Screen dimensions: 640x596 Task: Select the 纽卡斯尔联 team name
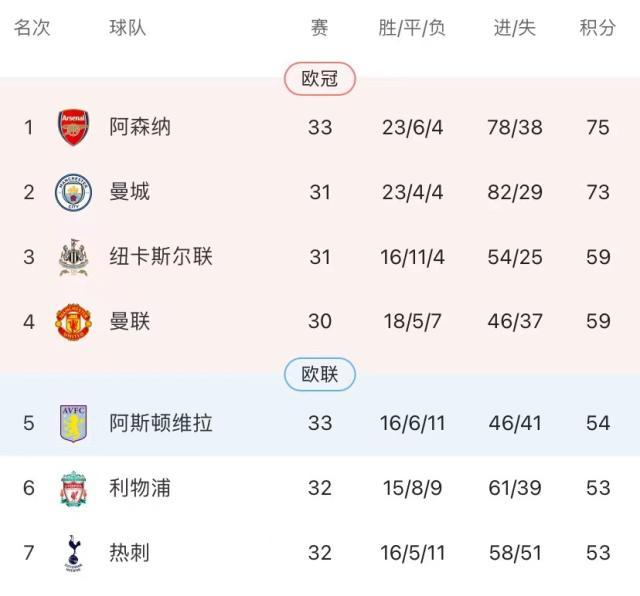tap(161, 257)
